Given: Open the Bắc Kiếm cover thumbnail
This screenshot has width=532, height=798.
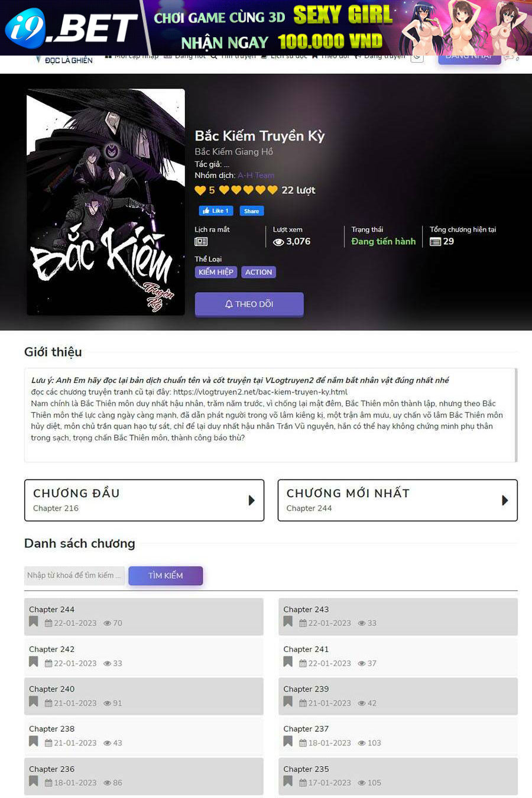Looking at the screenshot, I should coord(106,202).
